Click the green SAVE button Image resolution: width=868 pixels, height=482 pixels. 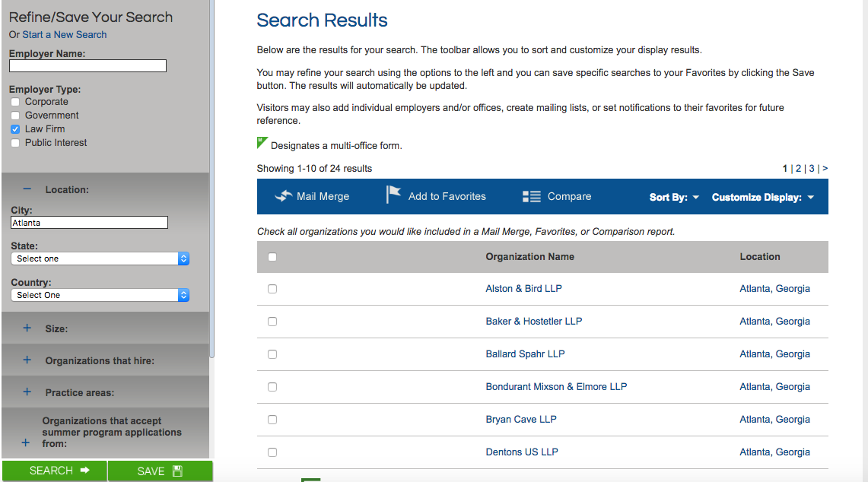pyautogui.click(x=160, y=471)
